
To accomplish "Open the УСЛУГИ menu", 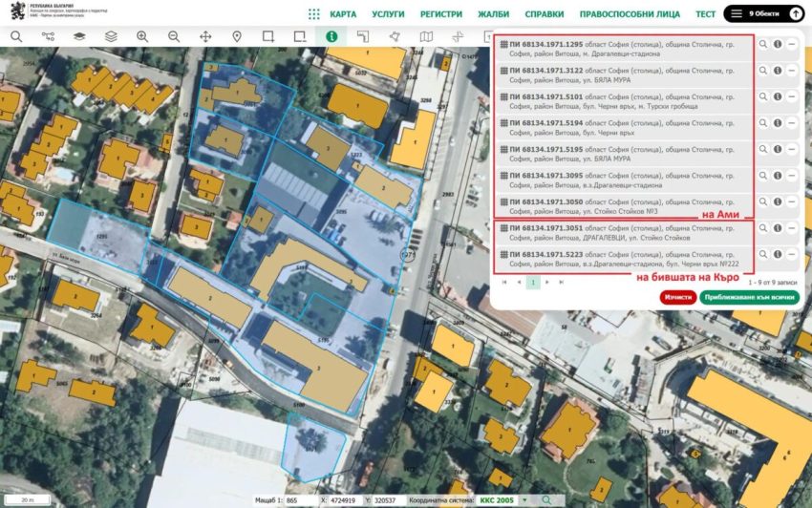I will click(x=388, y=14).
